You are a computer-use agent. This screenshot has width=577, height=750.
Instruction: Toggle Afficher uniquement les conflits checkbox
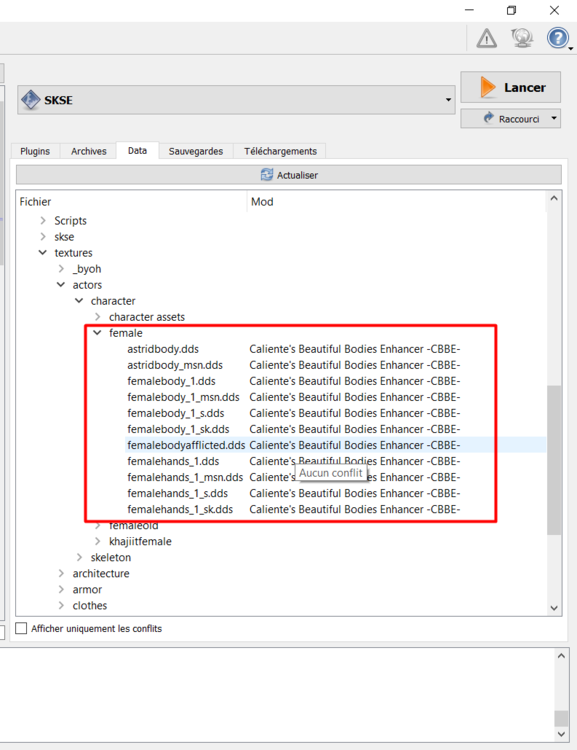(22, 628)
